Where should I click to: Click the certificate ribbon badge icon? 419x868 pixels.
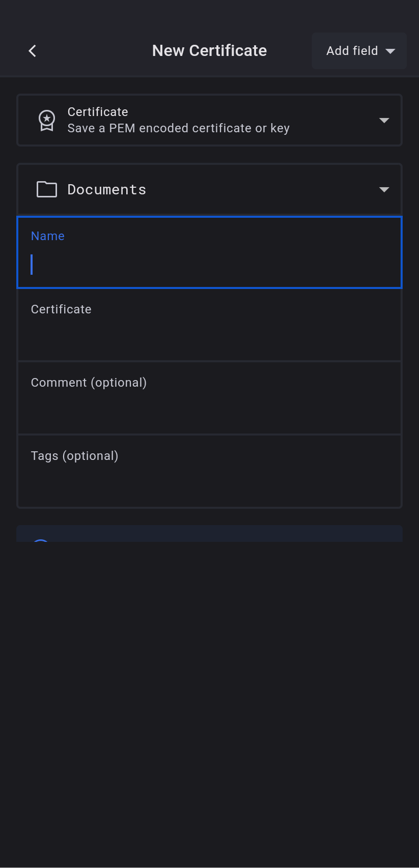(47, 121)
